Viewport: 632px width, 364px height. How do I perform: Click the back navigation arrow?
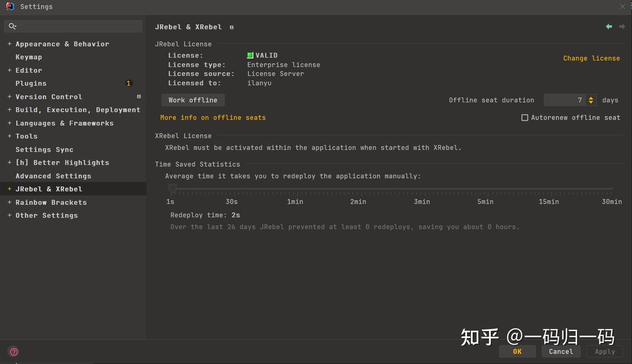coord(609,27)
